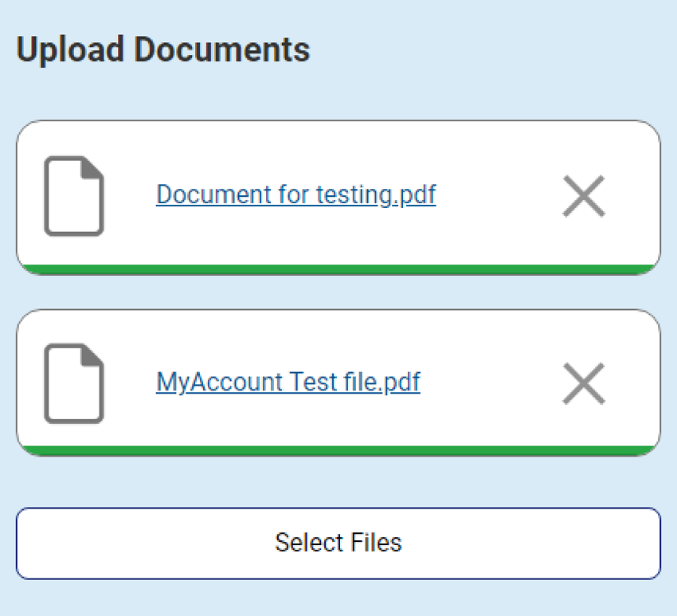Click the word Documents in the heading

pos(222,49)
